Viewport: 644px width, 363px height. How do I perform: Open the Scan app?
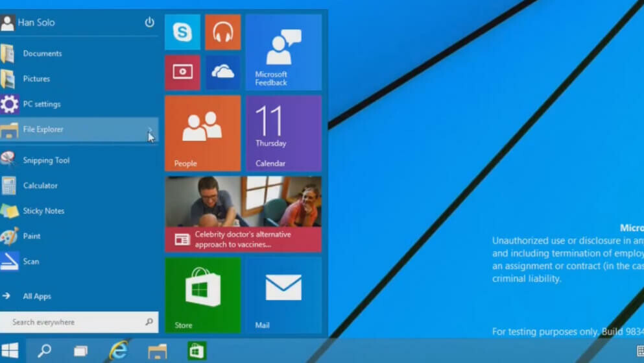[79, 262]
